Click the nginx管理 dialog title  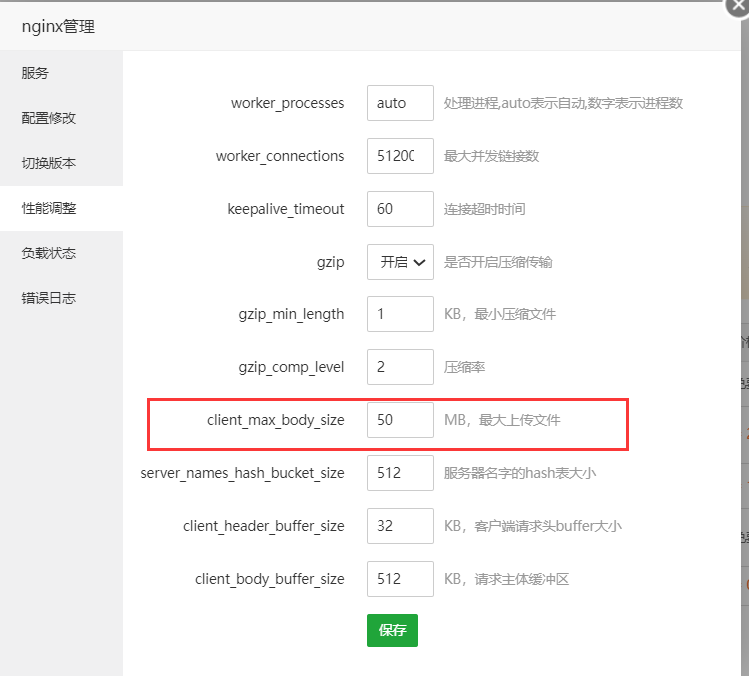point(58,27)
